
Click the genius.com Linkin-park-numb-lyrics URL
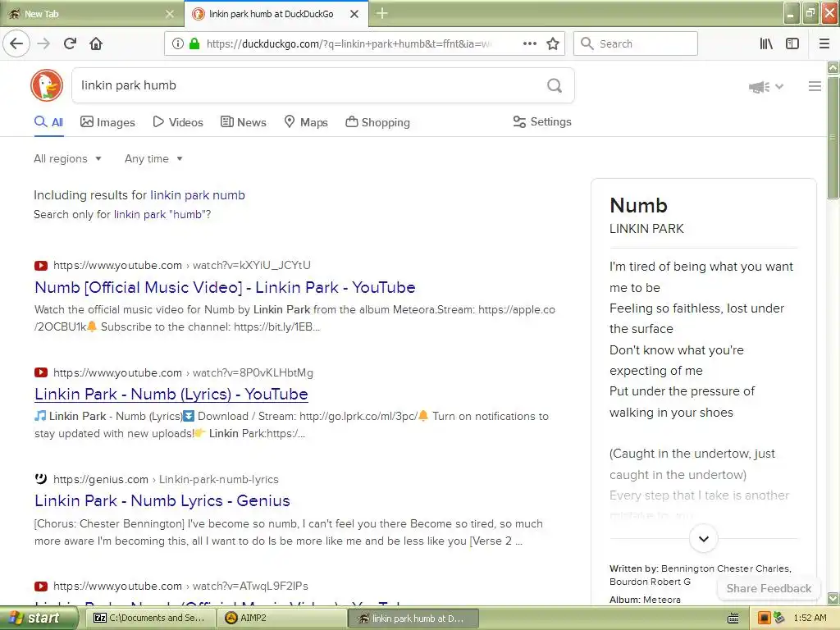pos(166,479)
